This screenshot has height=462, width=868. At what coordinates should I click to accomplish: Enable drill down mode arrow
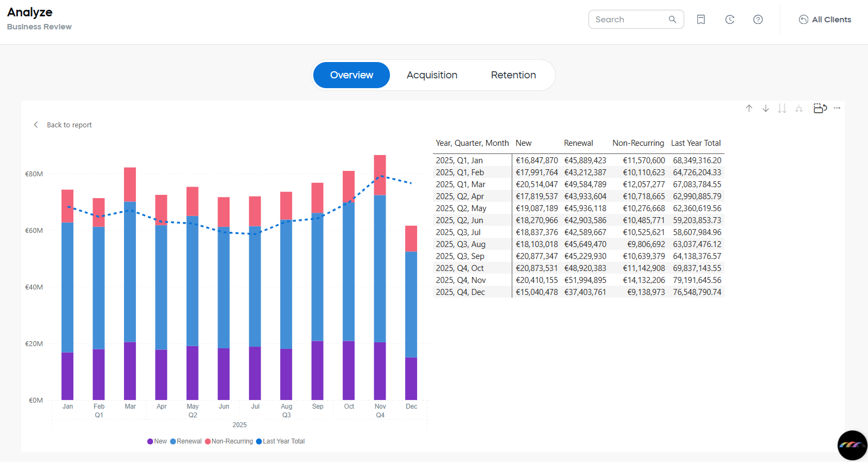(x=765, y=108)
